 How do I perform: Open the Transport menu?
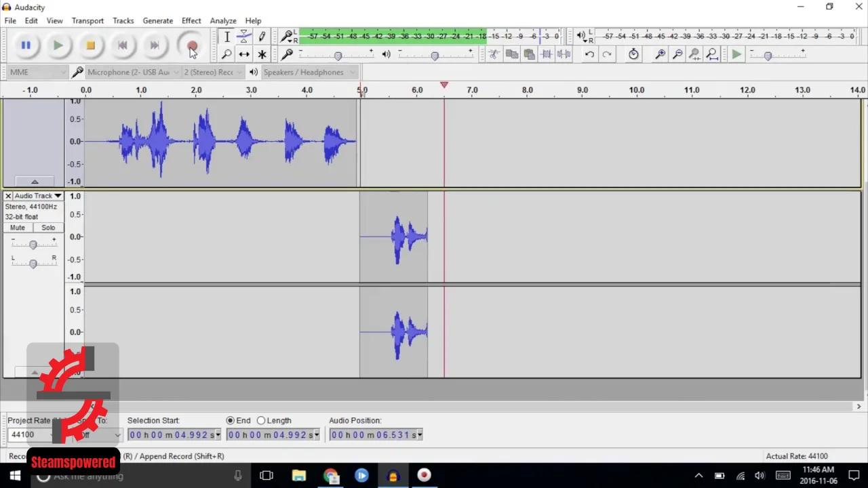(87, 21)
